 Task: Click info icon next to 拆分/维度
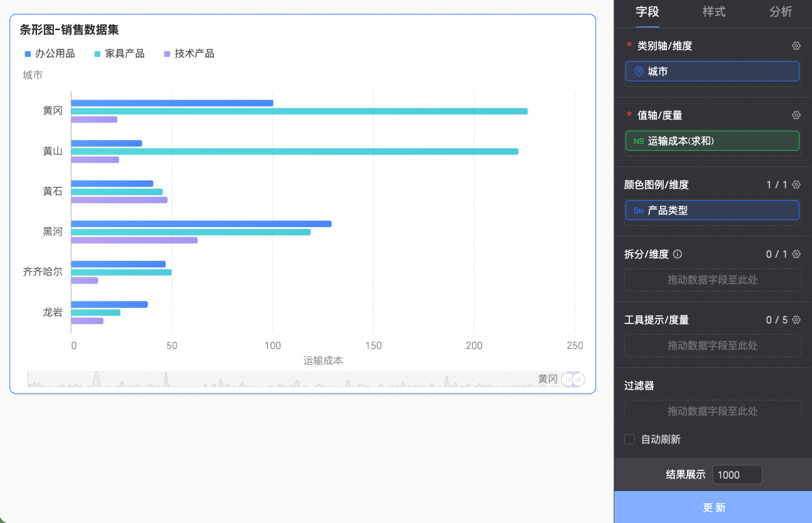[x=678, y=255]
